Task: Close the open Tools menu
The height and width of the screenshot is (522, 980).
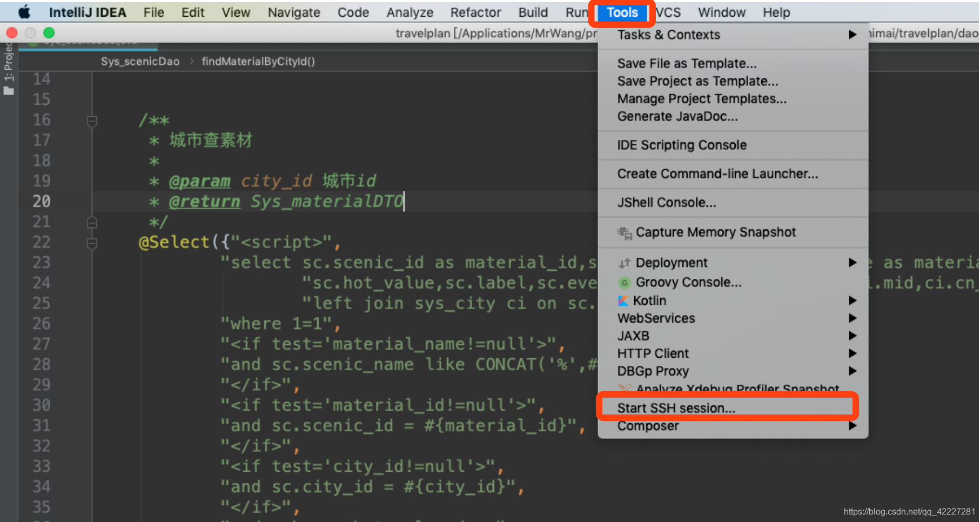Action: (x=622, y=12)
